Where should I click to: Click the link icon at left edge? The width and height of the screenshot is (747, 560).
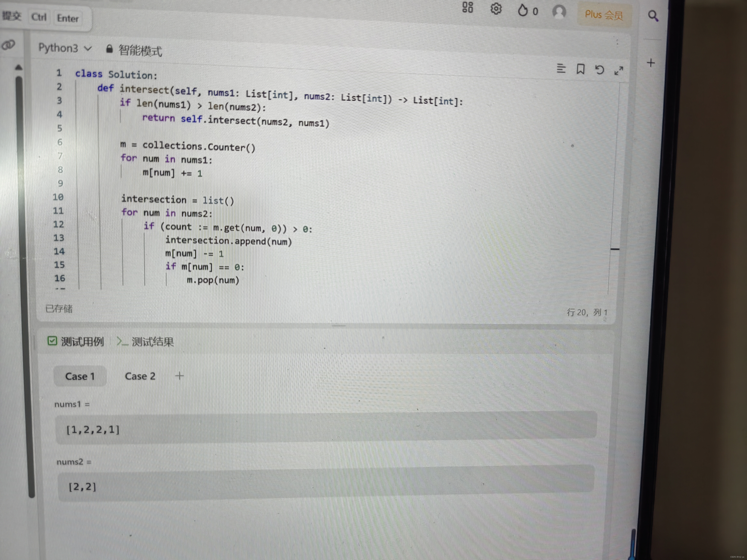(8, 44)
